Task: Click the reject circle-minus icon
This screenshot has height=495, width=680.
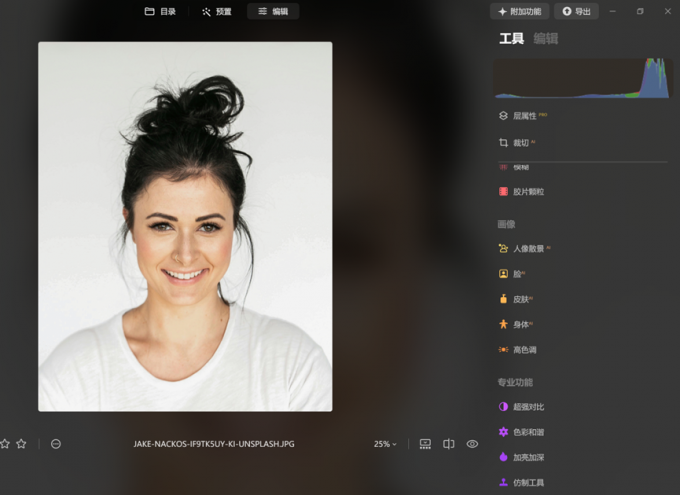Action: pyautogui.click(x=56, y=444)
